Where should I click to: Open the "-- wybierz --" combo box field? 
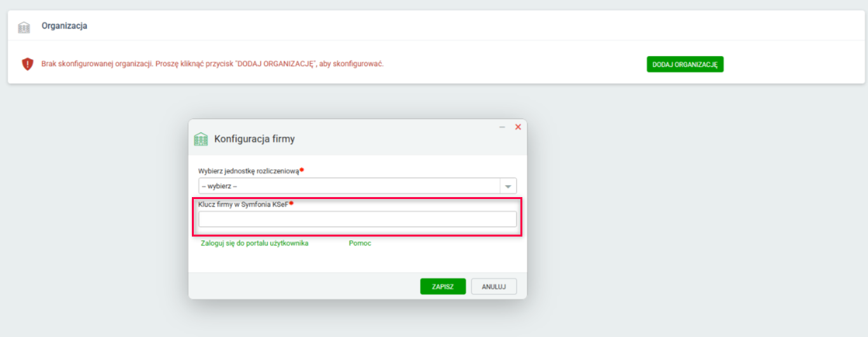(349, 186)
